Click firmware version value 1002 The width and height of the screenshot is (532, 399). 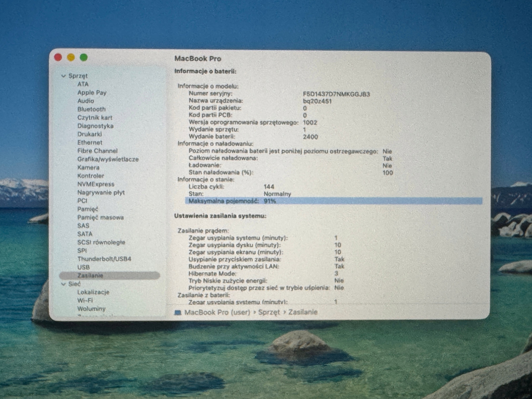click(310, 123)
